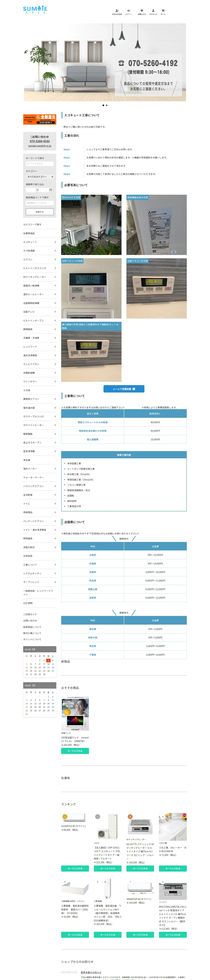The height and width of the screenshot is (980, 210).
Task: Click the Amazon Pay banner
Action: 40,119
